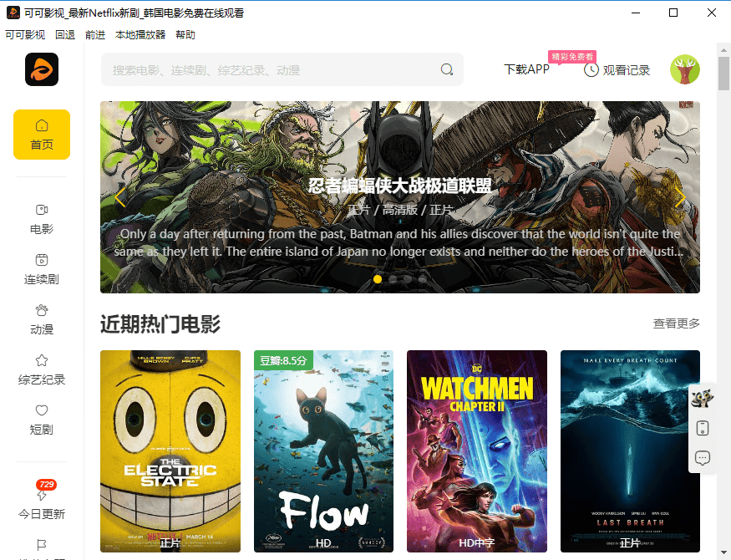Select the 综艺纪录 star icon in sidebar
The width and height of the screenshot is (731, 560).
[x=42, y=360]
